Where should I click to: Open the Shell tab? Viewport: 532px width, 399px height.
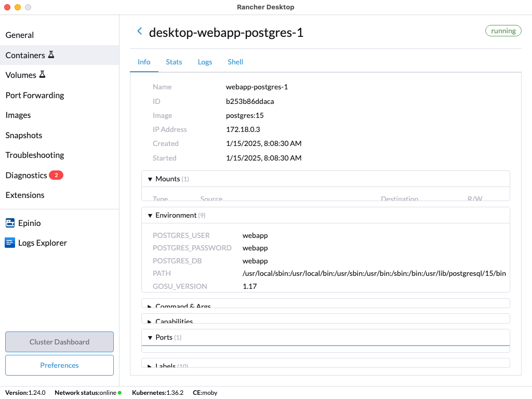[x=235, y=62]
